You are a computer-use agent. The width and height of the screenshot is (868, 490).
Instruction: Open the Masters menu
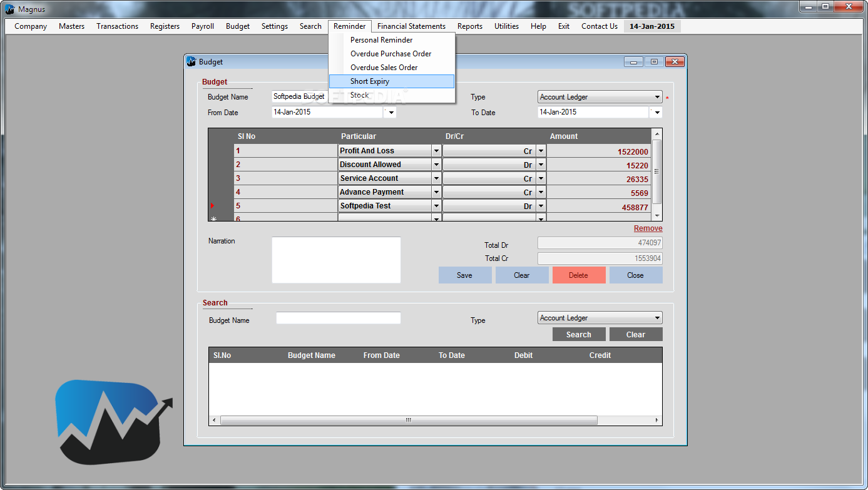(72, 26)
